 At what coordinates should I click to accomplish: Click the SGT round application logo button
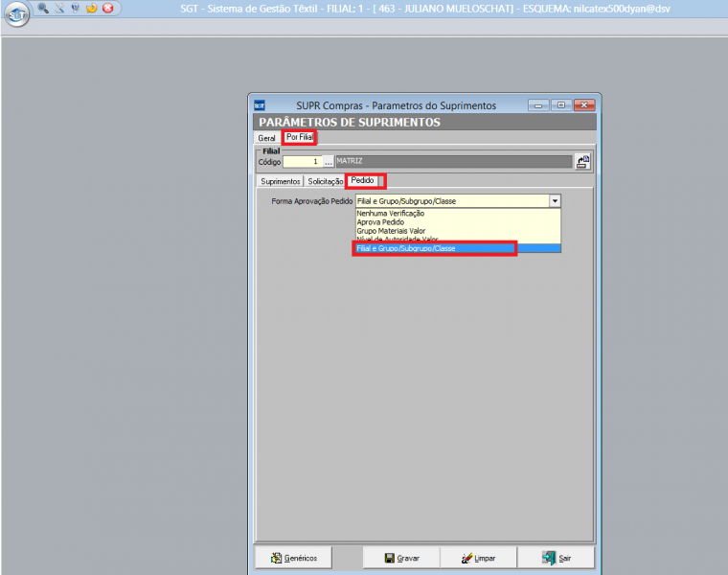[x=16, y=17]
